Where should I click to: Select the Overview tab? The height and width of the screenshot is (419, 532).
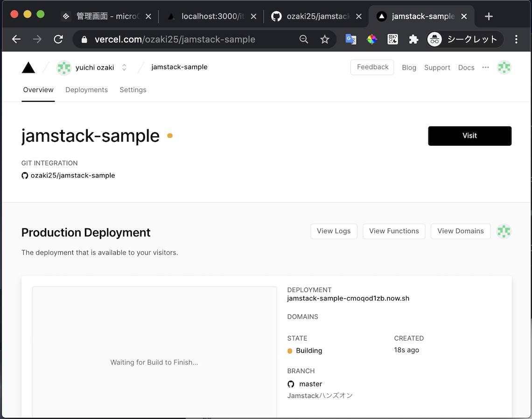[x=38, y=90]
